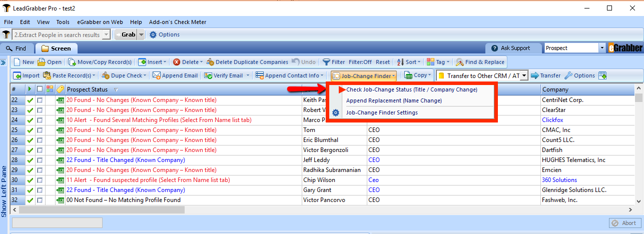Tick the checkbox in row 29
644x234 pixels.
(40, 170)
